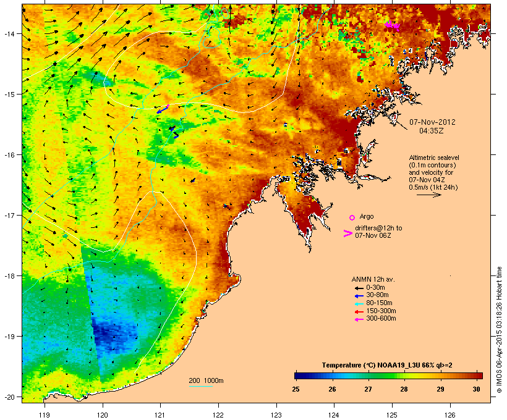The image size is (507, 420).
Task: Click the '(0.1m contours)' text line
Action: click(x=432, y=165)
